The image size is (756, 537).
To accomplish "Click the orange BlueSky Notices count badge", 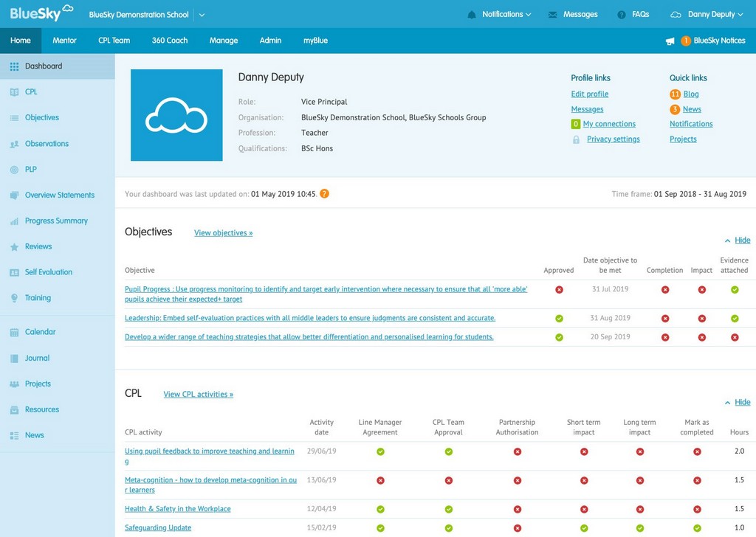I will coord(685,41).
